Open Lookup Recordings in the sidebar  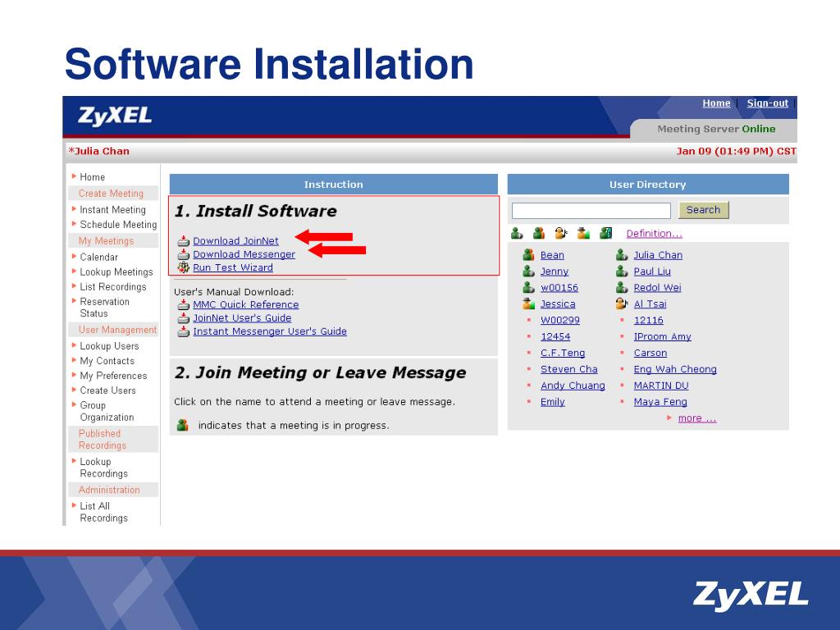pyautogui.click(x=104, y=467)
